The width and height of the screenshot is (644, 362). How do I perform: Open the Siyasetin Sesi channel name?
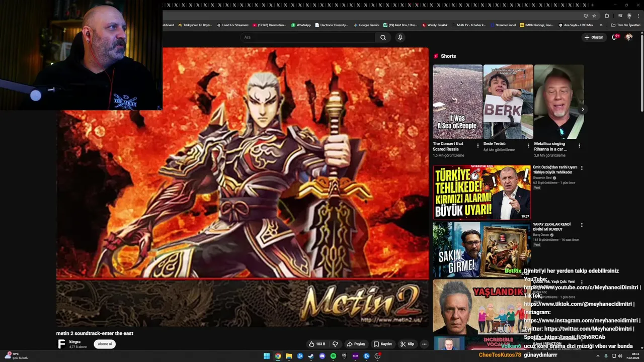pyautogui.click(x=542, y=177)
